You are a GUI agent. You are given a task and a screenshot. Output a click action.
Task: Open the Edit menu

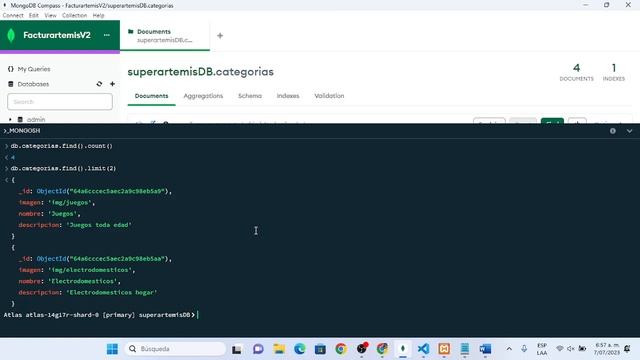pyautogui.click(x=33, y=16)
